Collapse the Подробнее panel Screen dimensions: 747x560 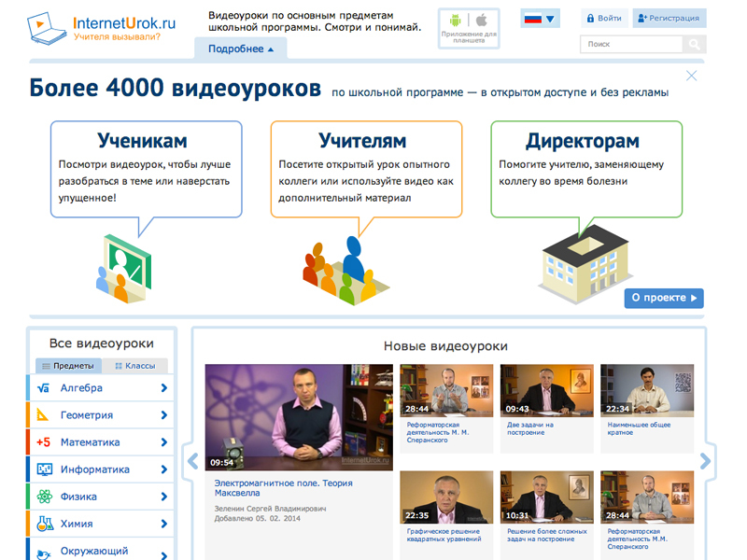pyautogui.click(x=241, y=49)
